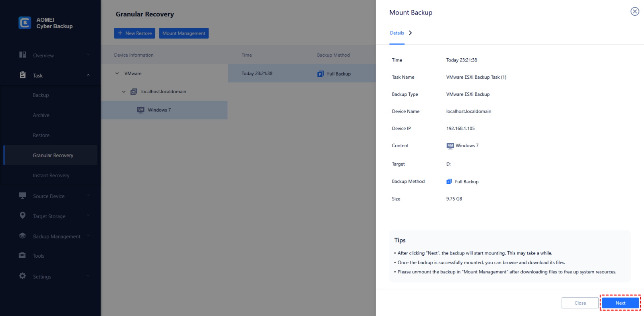Click the Full Backup icon in details panel

pos(449,182)
